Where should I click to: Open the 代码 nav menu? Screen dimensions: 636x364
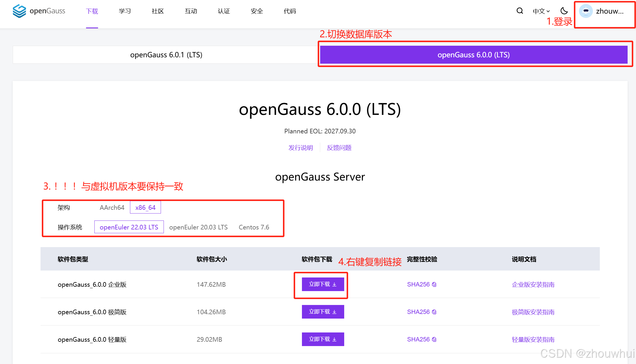[x=290, y=11]
